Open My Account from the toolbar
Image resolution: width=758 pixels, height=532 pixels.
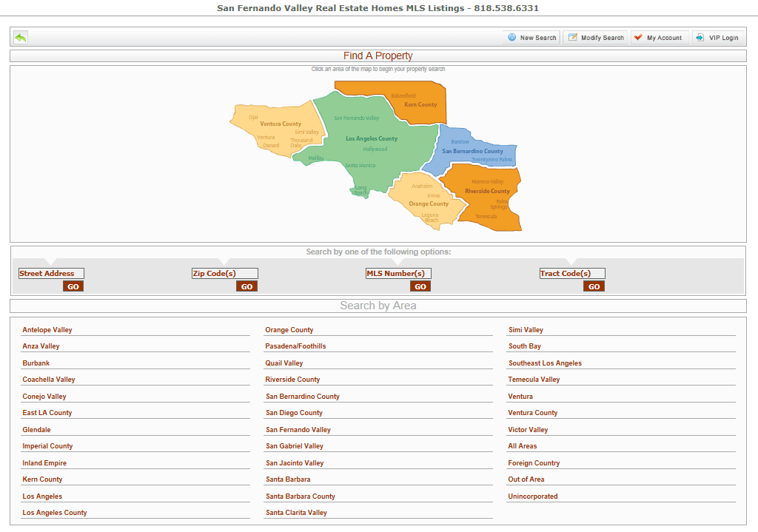pyautogui.click(x=659, y=36)
